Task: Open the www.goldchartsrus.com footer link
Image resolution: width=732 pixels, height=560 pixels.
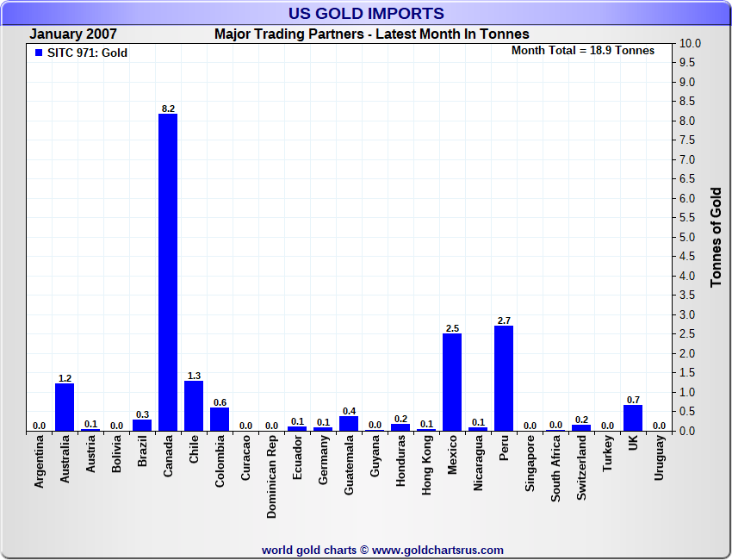Action: pyautogui.click(x=437, y=551)
